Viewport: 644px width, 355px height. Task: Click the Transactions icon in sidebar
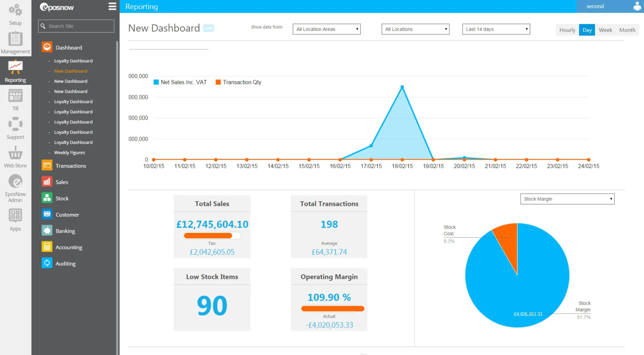47,166
